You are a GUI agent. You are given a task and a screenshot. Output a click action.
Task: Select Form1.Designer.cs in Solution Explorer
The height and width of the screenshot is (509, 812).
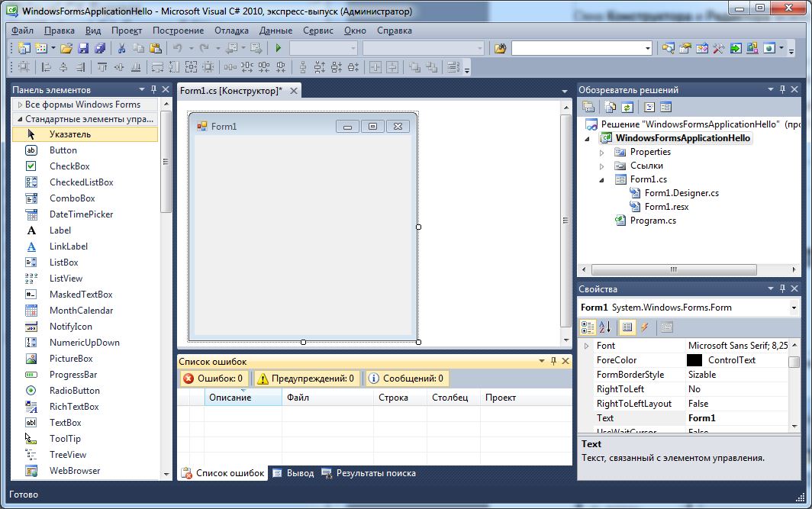(x=681, y=193)
